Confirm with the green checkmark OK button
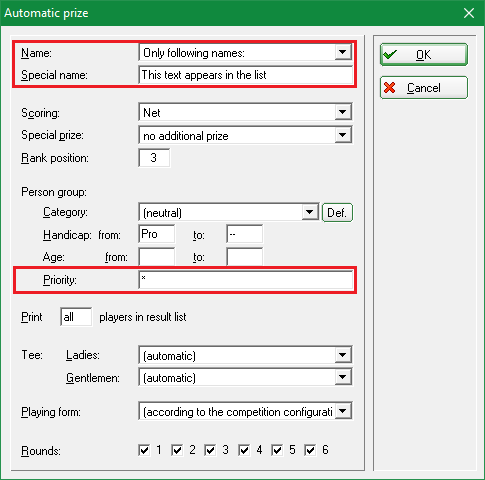485x480 pixels. (x=424, y=54)
